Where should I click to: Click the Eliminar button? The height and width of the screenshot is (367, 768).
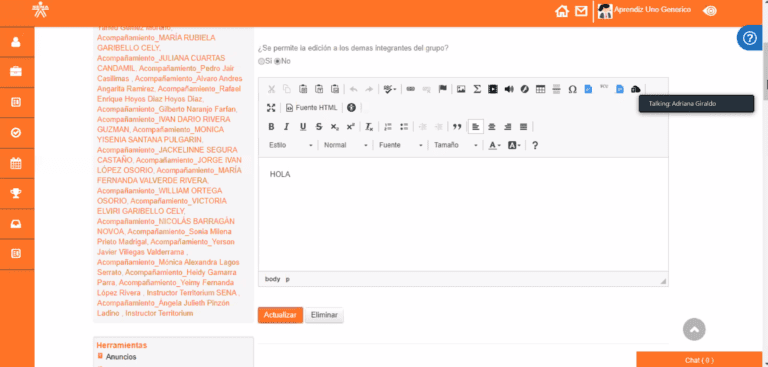coord(324,315)
